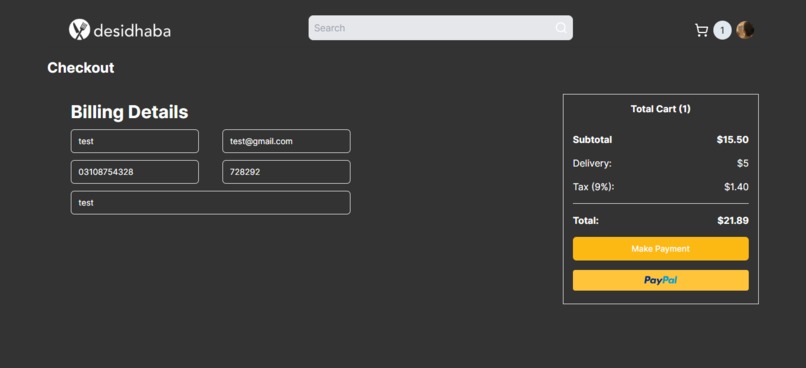Click the Checkout page heading
Screen dimensions: 806x368
point(81,68)
